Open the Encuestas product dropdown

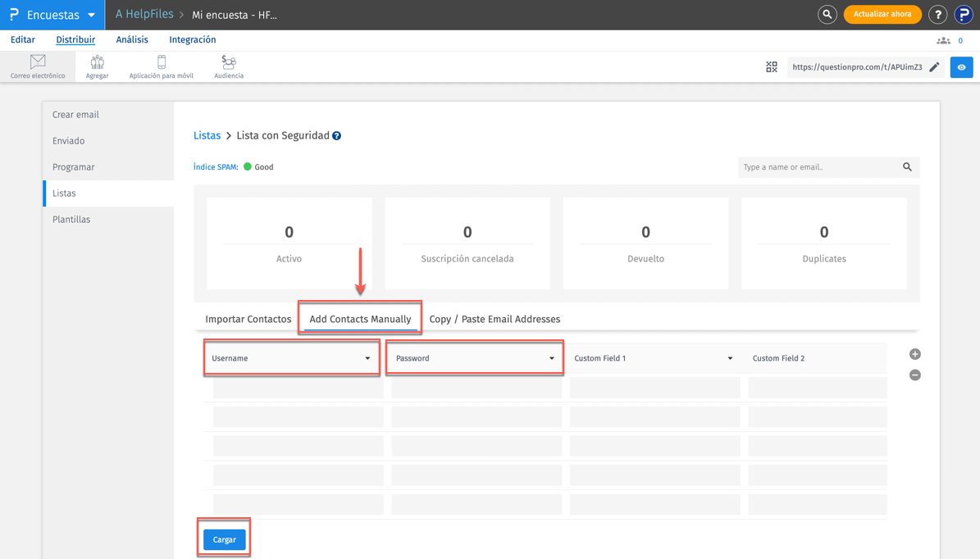click(x=52, y=15)
